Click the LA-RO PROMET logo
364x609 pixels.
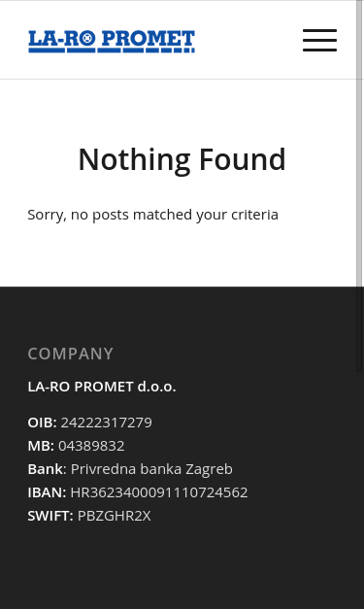click(112, 42)
